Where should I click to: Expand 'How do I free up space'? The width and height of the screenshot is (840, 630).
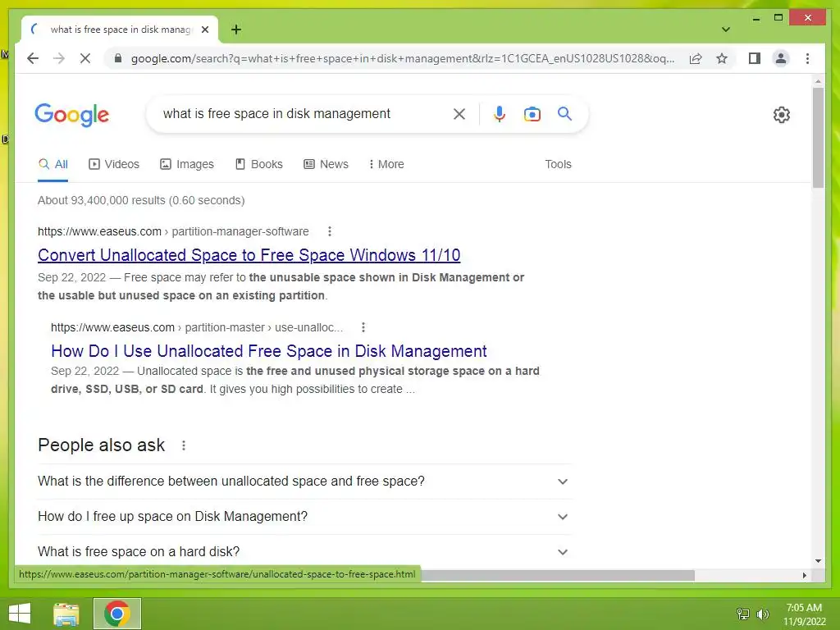coord(304,517)
